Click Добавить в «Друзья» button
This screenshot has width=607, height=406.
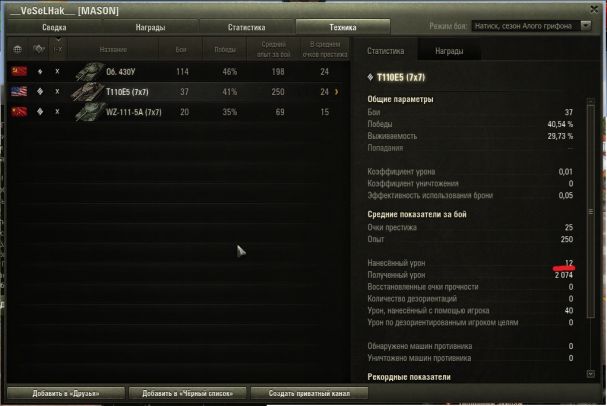point(66,393)
